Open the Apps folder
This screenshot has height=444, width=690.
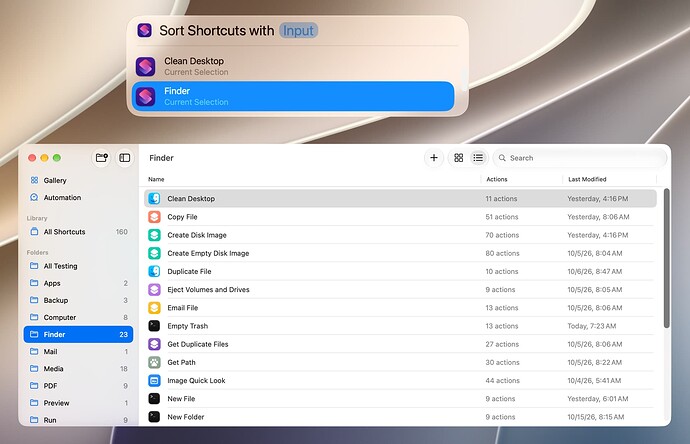click(x=78, y=283)
